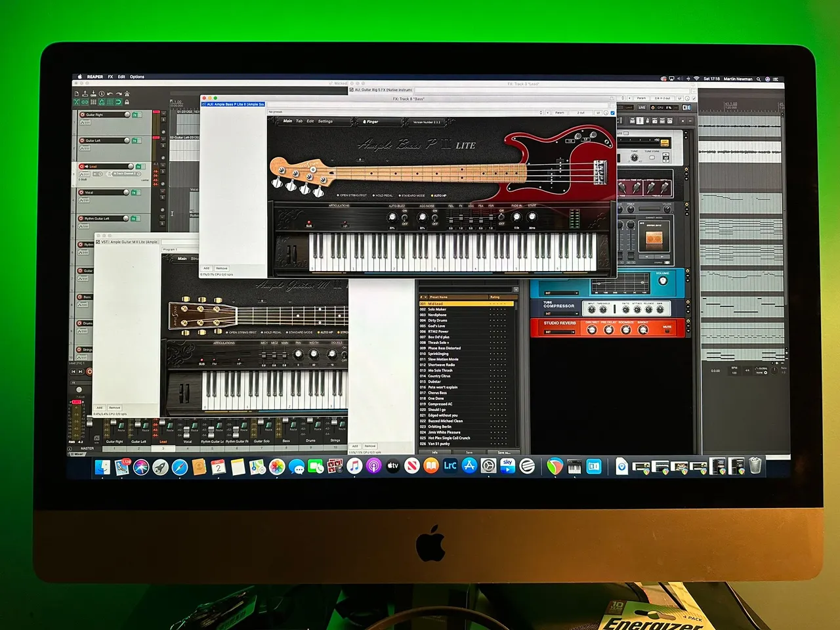Toggle ACC Noise ON/OFF switch in Ample Bass
The width and height of the screenshot is (840, 630).
434,218
